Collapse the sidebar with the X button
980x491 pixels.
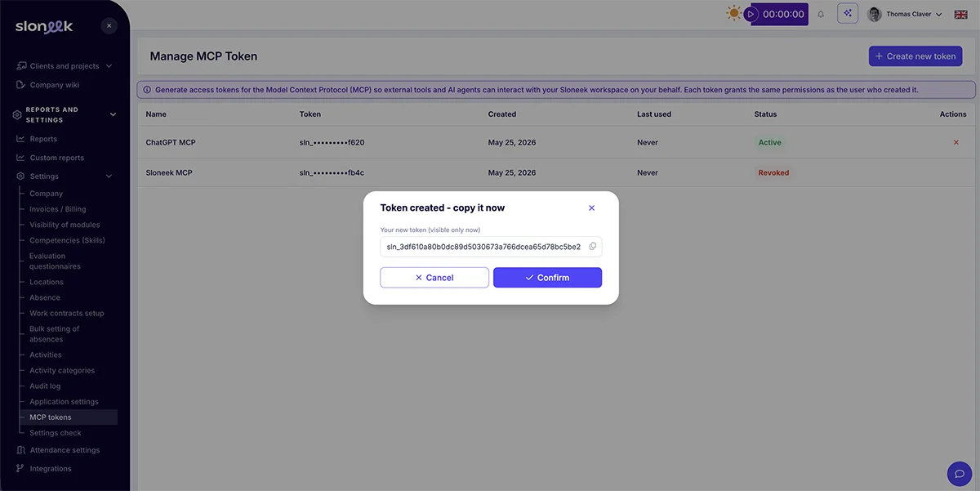click(x=109, y=26)
